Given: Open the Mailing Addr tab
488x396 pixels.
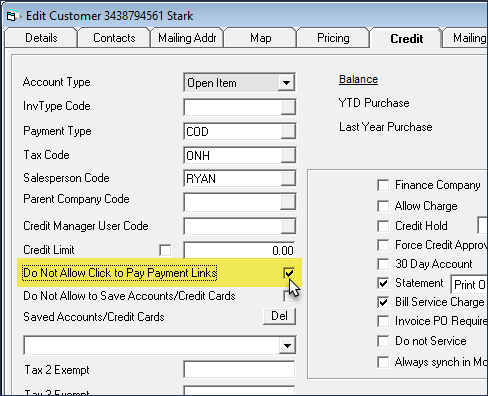Looking at the screenshot, I should [187, 38].
